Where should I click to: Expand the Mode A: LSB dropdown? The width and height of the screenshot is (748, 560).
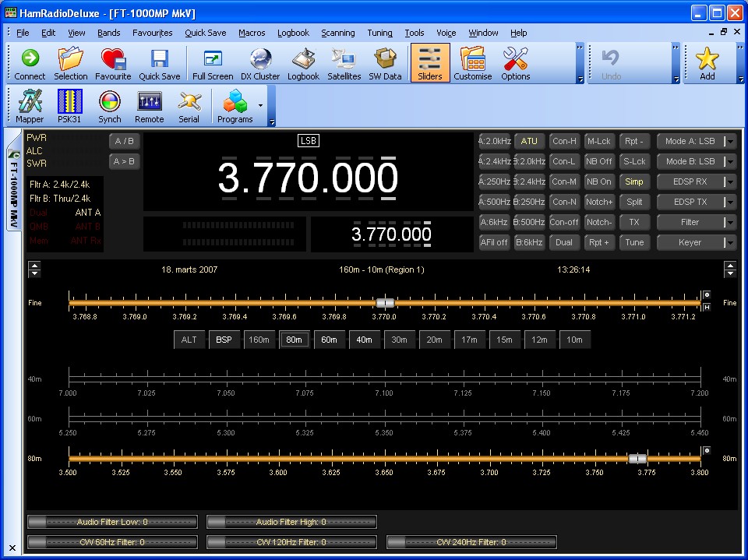coord(730,141)
